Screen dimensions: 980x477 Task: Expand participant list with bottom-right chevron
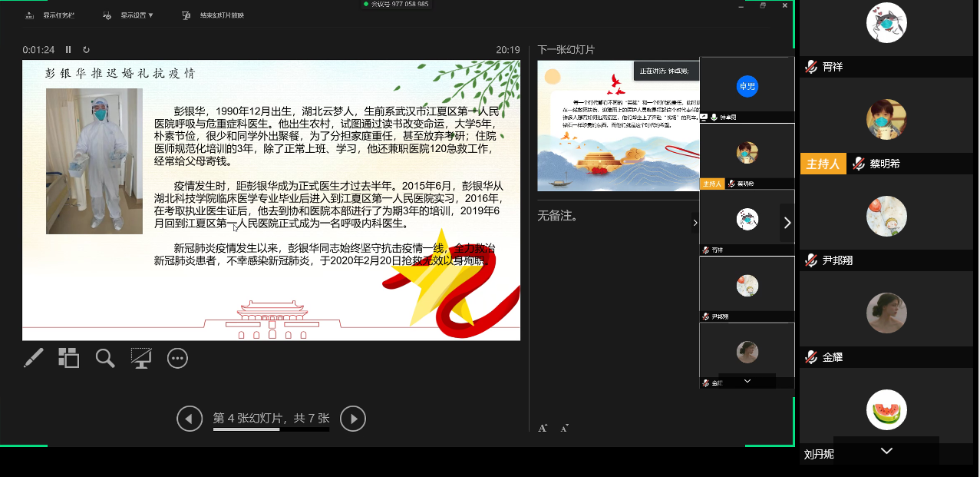pyautogui.click(x=886, y=451)
